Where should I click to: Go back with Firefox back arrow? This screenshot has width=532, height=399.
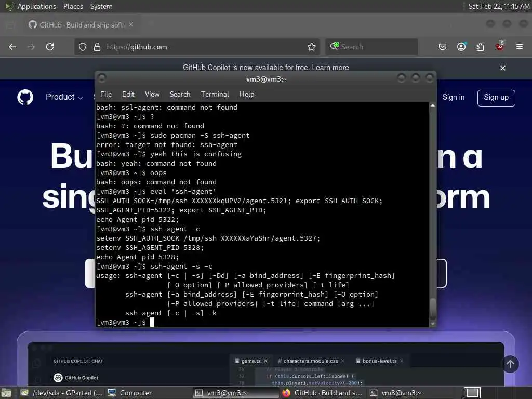12,47
